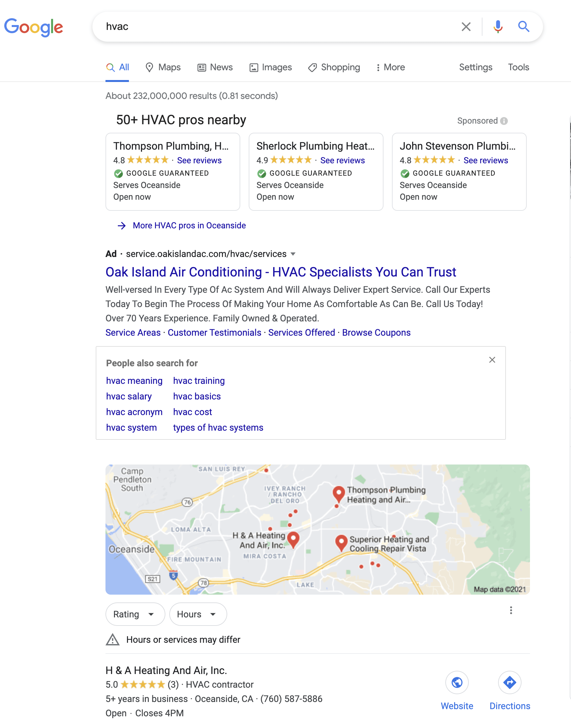Search for types of hvac systems
Viewport: 571px width, 728px height.
(218, 428)
